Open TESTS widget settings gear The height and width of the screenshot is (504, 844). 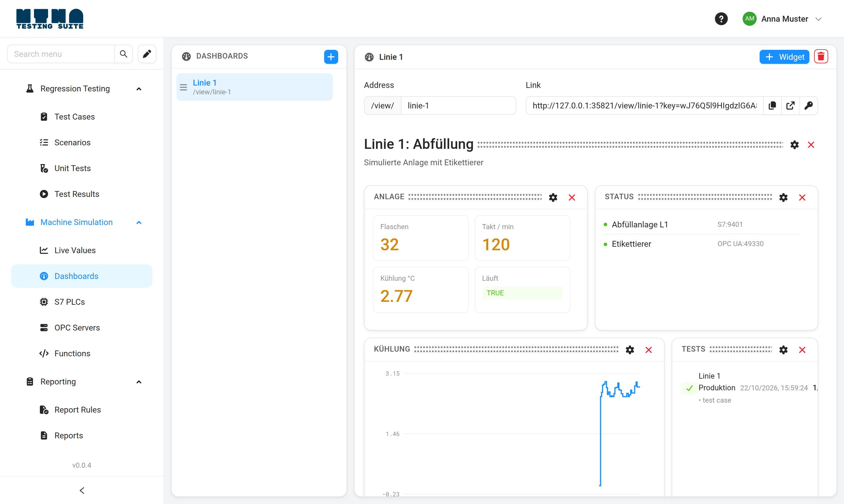coord(783,350)
